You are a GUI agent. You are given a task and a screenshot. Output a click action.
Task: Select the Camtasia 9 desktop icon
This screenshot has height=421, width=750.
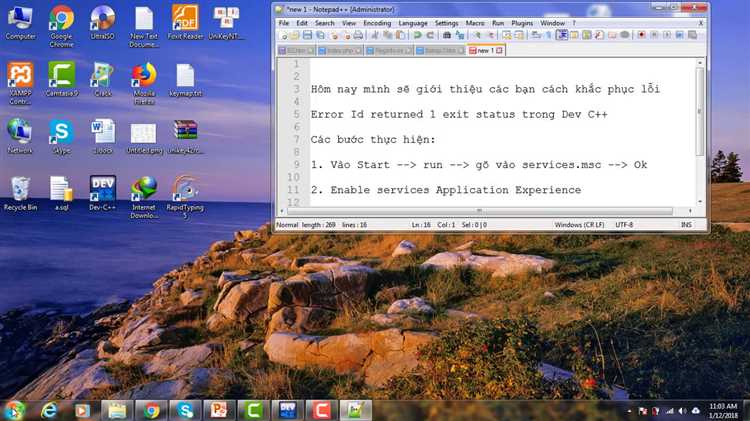[62, 79]
